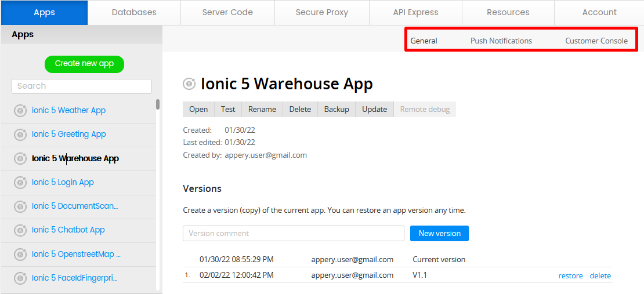Click the Backup button

point(337,109)
